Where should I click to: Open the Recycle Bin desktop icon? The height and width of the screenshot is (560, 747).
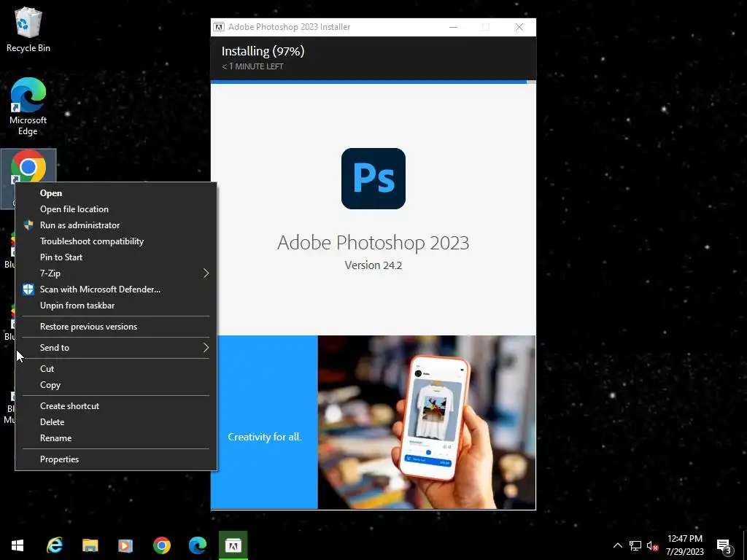point(28,29)
